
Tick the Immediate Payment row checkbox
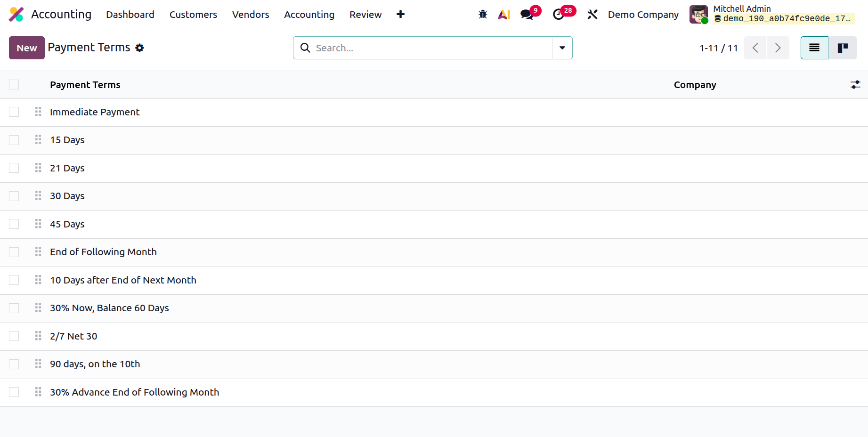point(14,112)
